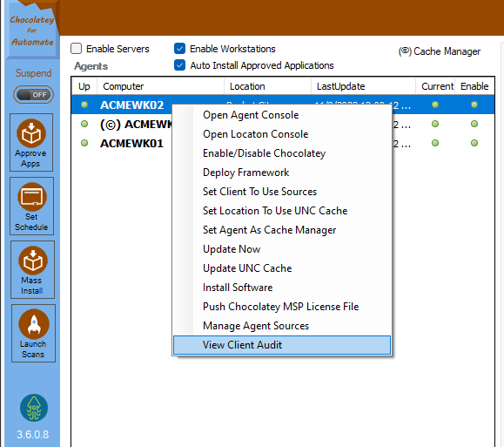The height and width of the screenshot is (447, 504).
Task: Click the Current status dot for ACMEWK01
Action: tap(435, 143)
